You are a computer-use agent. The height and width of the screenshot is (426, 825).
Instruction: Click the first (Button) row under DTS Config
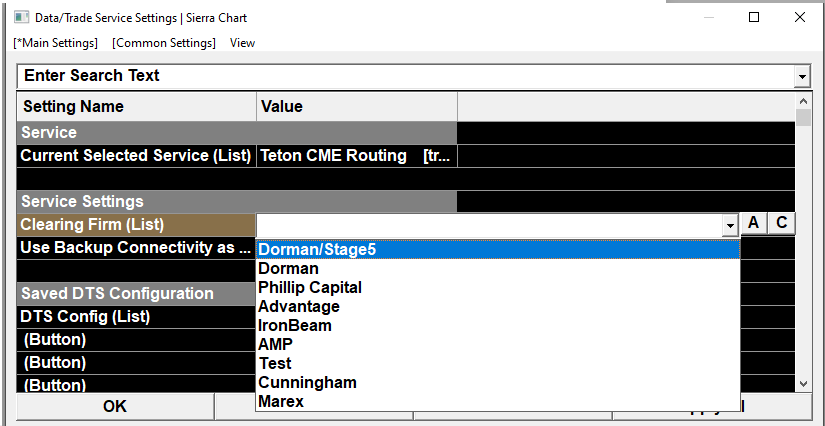tap(137, 340)
